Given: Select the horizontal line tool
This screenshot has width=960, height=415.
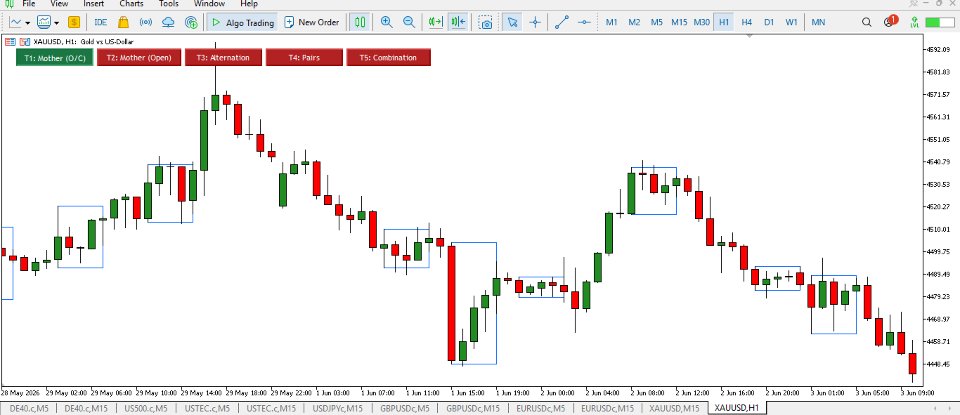Looking at the screenshot, I should [584, 23].
